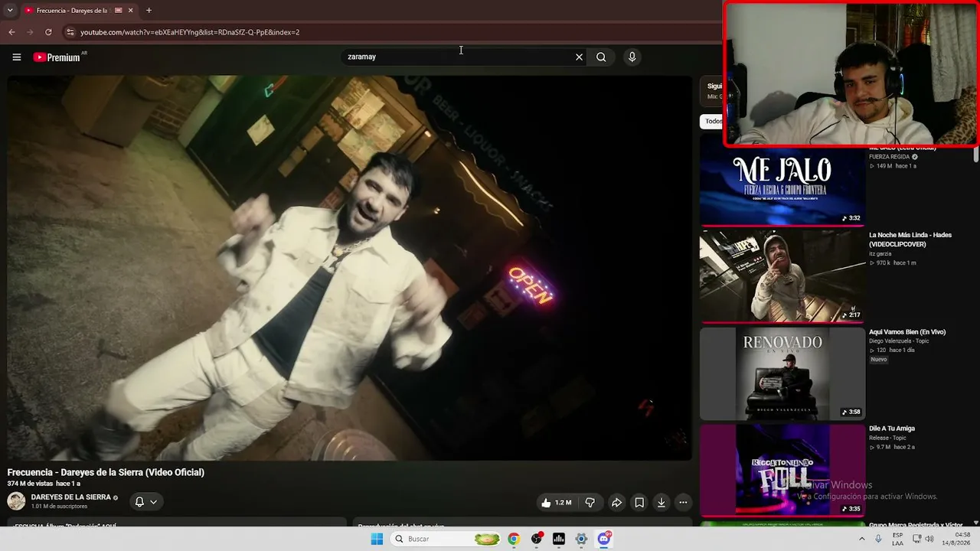
Task: Click the taskbar microphone tray icon
Action: pyautogui.click(x=878, y=539)
